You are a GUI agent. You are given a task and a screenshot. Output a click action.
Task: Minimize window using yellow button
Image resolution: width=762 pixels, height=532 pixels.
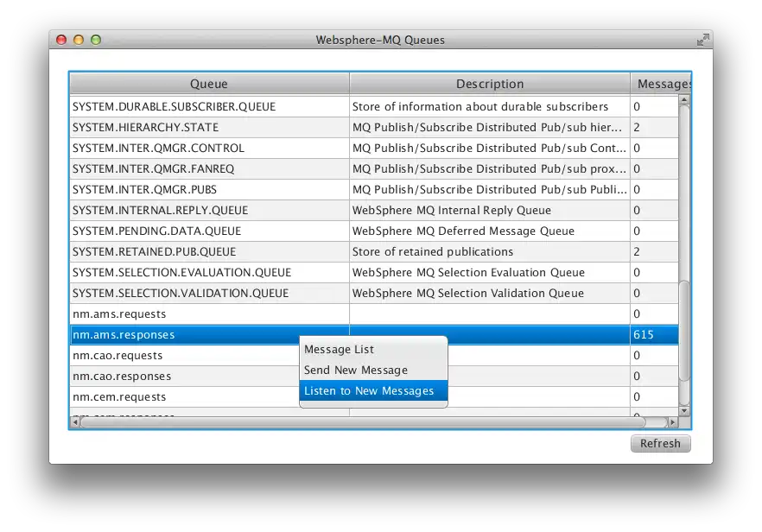click(79, 40)
